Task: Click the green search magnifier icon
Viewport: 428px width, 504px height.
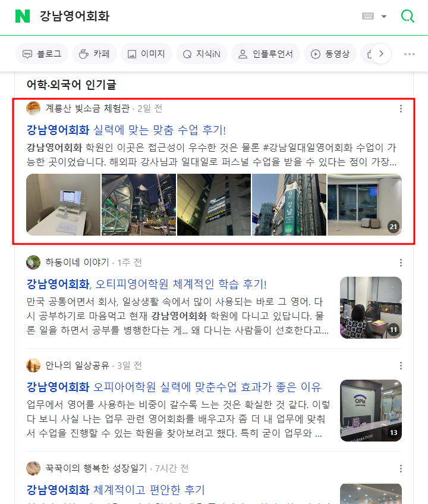Action: tap(407, 16)
